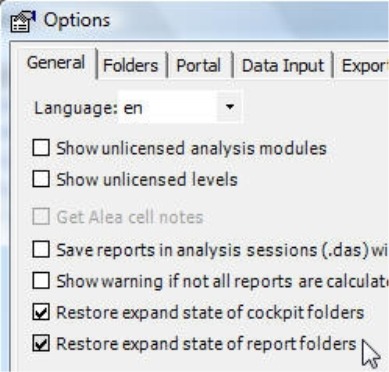The height and width of the screenshot is (372, 389).
Task: Uncheck Restore expand state of report folders
Action: 41,344
